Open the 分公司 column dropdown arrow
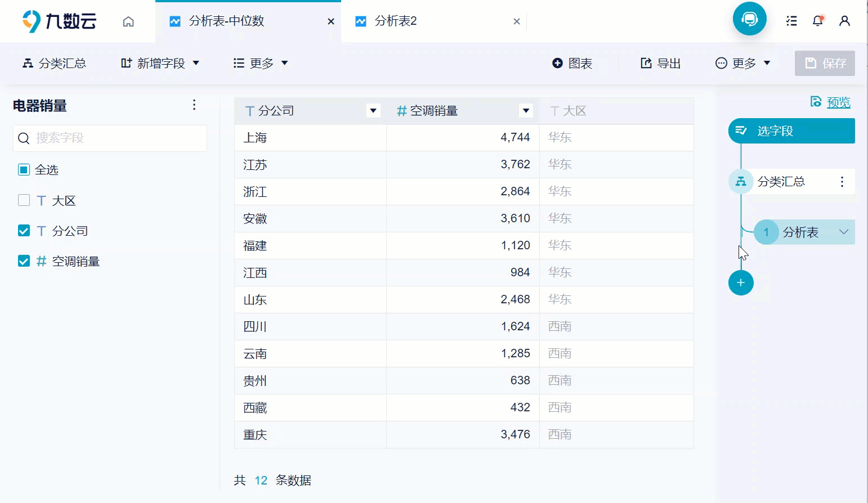Image resolution: width=868 pixels, height=503 pixels. (373, 111)
